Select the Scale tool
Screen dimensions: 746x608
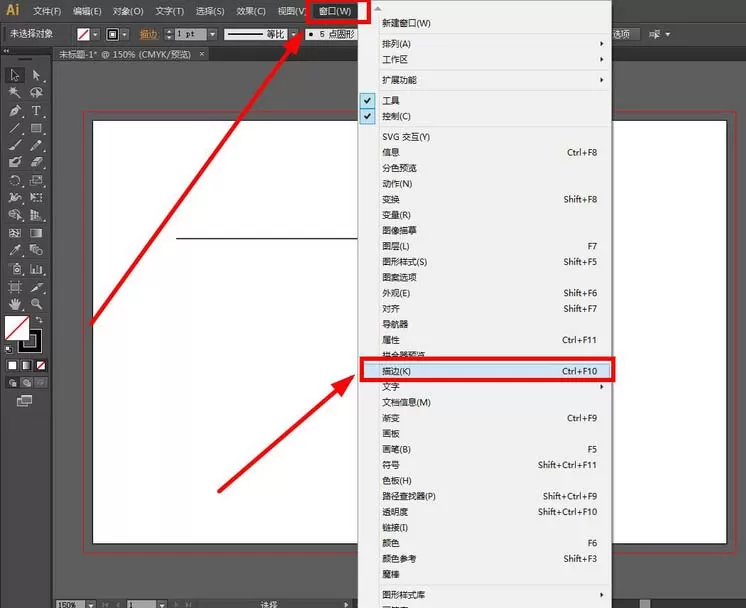tap(36, 180)
